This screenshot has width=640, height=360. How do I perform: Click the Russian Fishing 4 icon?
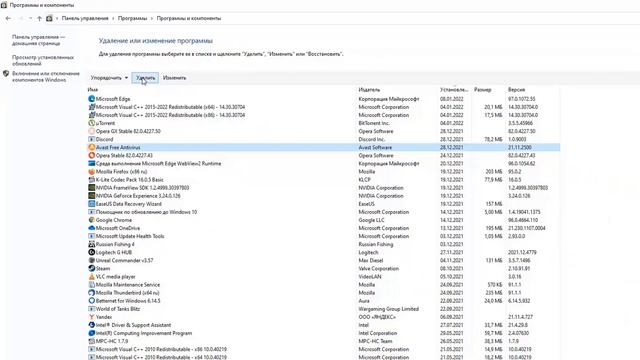[x=91, y=244]
